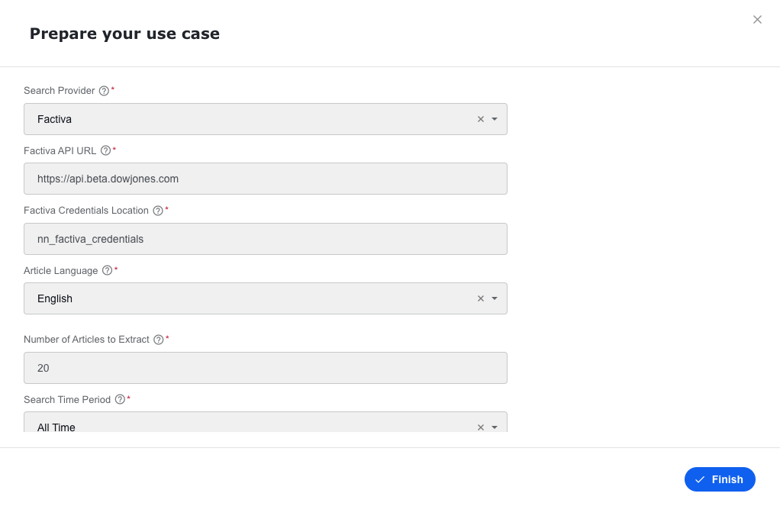
Task: Clear the English language selection
Action: pos(481,298)
